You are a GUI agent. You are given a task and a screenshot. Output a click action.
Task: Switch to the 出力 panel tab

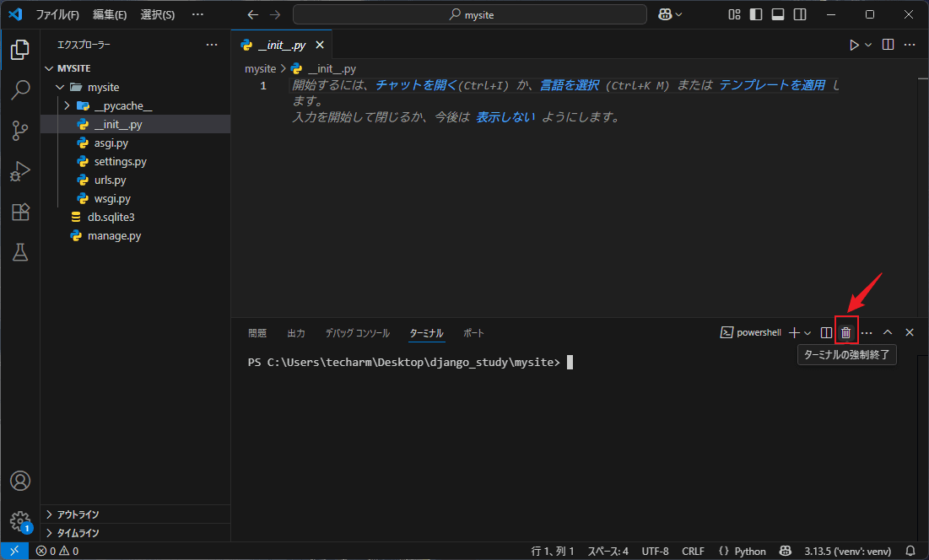pyautogui.click(x=295, y=333)
